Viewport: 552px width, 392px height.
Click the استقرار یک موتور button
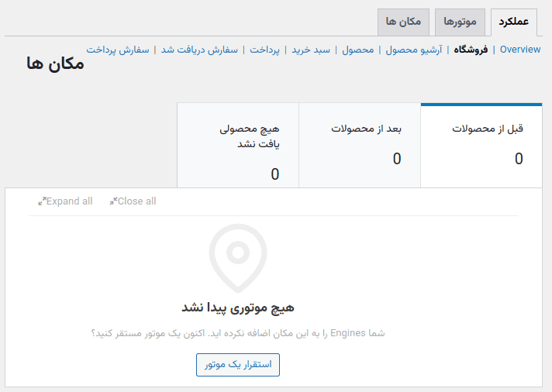(x=238, y=365)
